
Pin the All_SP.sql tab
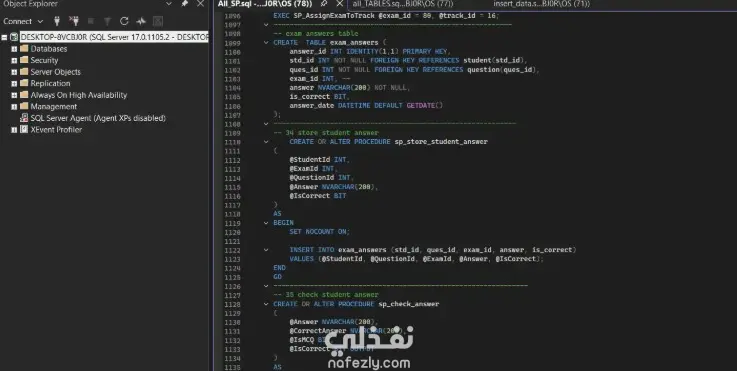point(324,4)
